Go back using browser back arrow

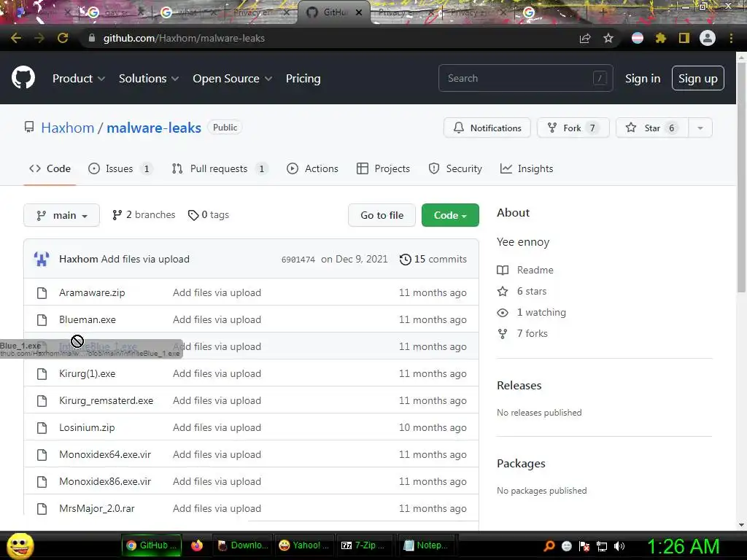pyautogui.click(x=16, y=38)
